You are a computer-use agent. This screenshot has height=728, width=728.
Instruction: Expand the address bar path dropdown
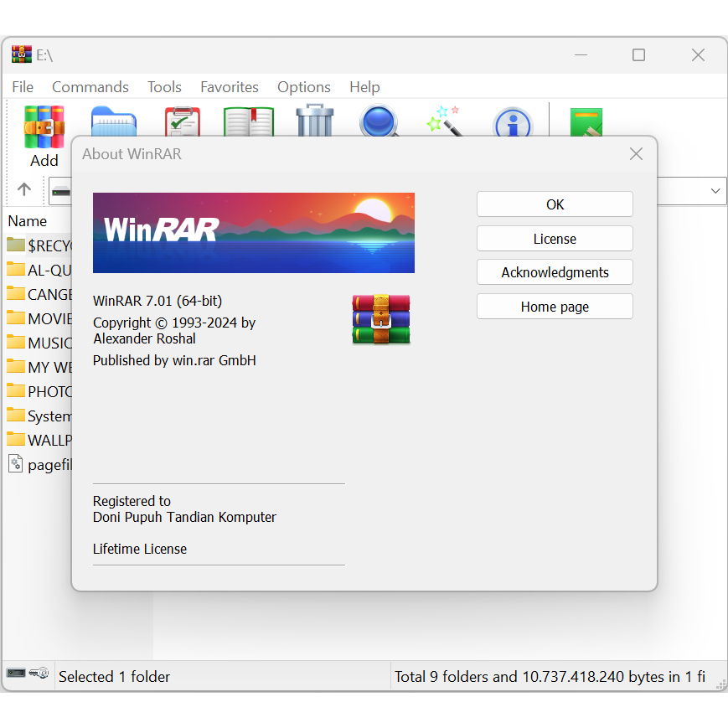(715, 191)
